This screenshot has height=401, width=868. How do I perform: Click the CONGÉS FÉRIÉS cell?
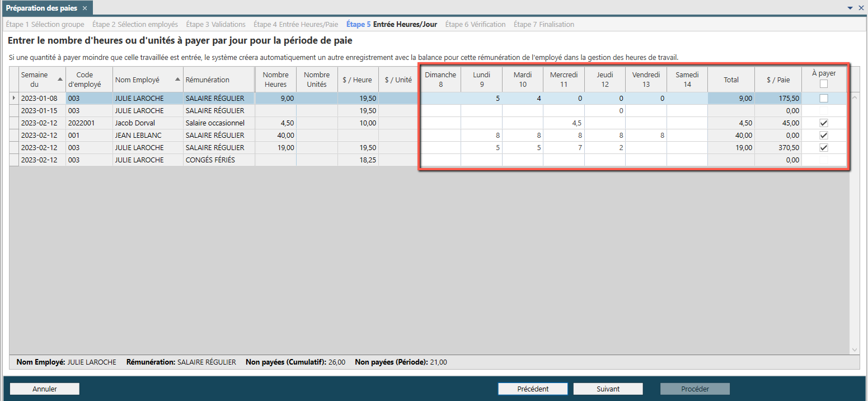pyautogui.click(x=219, y=160)
